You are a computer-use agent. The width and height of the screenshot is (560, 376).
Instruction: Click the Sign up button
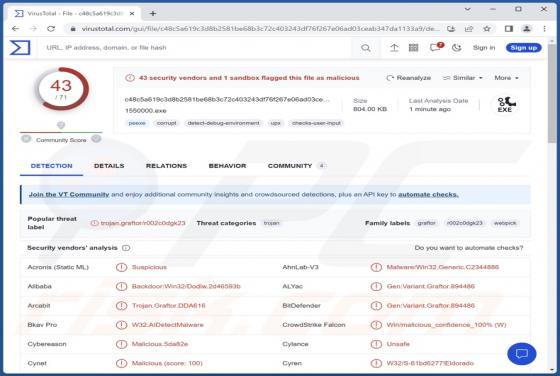523,48
